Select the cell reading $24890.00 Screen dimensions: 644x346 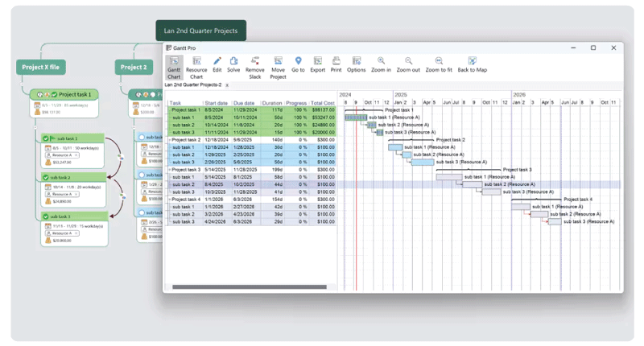(x=323, y=125)
